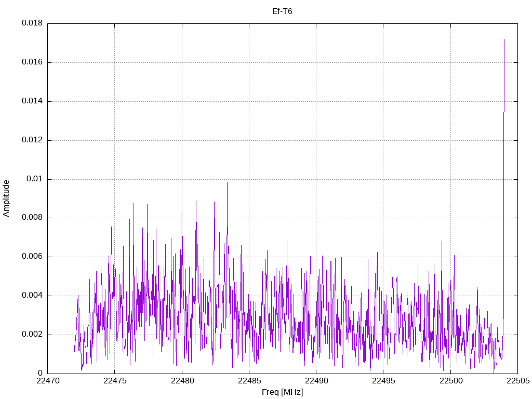
Task: Click y-axis tick label 0.01
Action: coord(35,179)
